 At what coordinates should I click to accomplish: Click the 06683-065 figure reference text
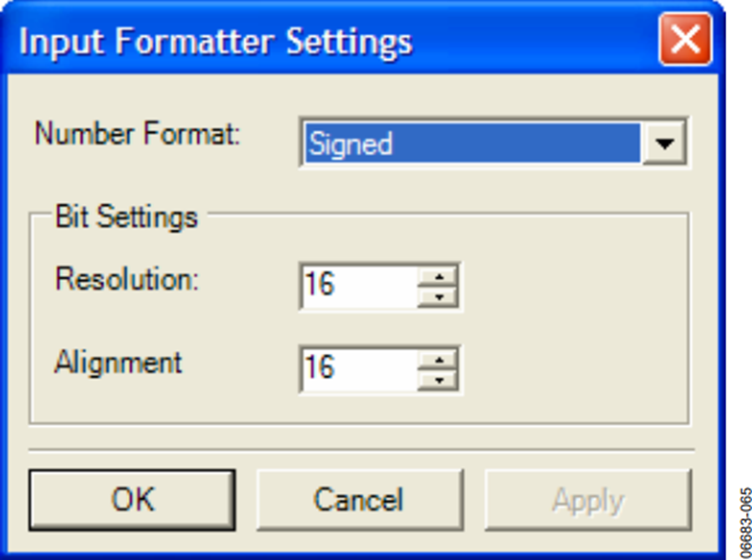point(744,523)
